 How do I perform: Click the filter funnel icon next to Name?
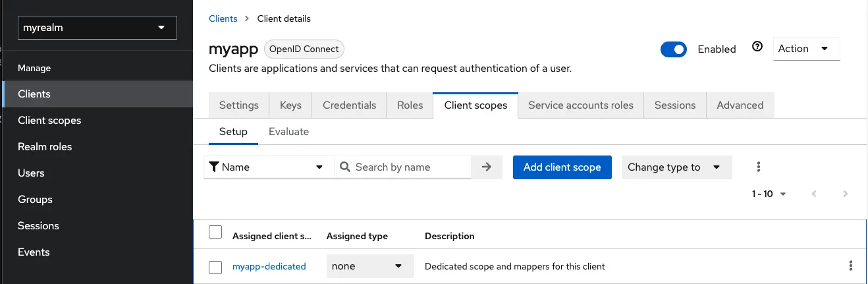pos(213,167)
